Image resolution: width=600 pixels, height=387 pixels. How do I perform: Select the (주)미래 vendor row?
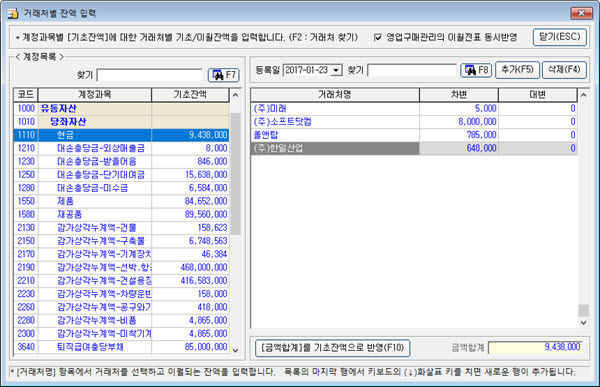tap(414, 108)
